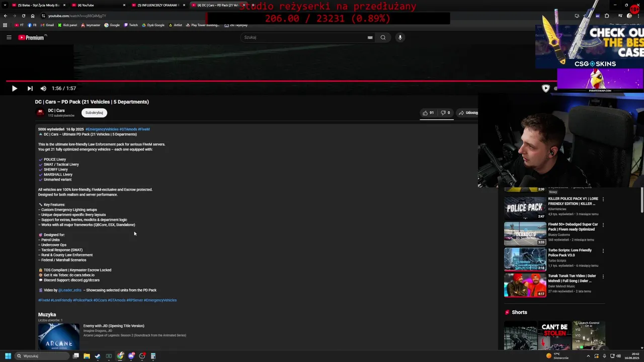Open the YT bookmark
Screen dimensions: 644x362
(x=19, y=25)
